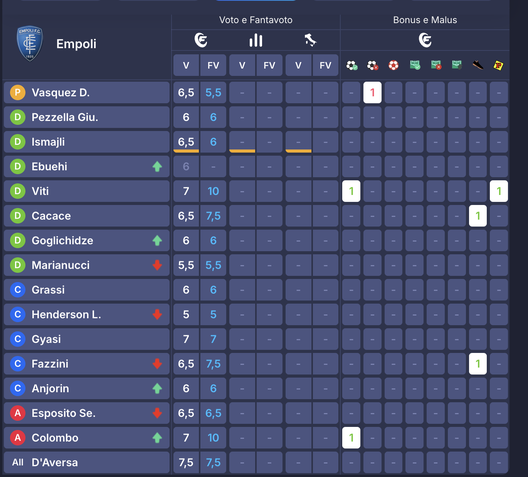Click the penalty missed goal icon

click(x=436, y=65)
